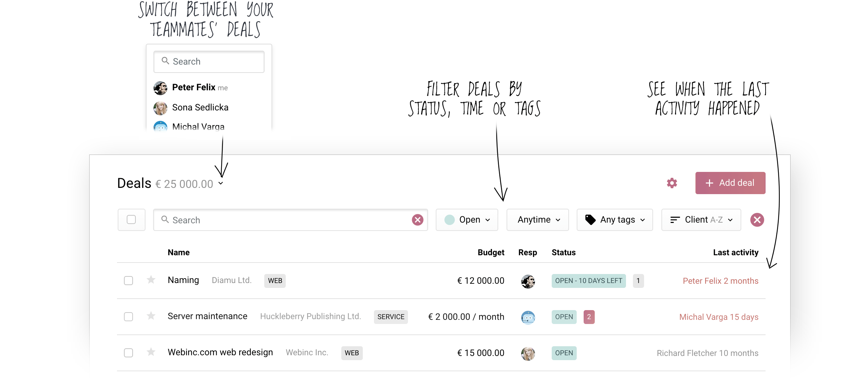This screenshot has width=868, height=382.
Task: Star the Naming deal
Action: 151,280
